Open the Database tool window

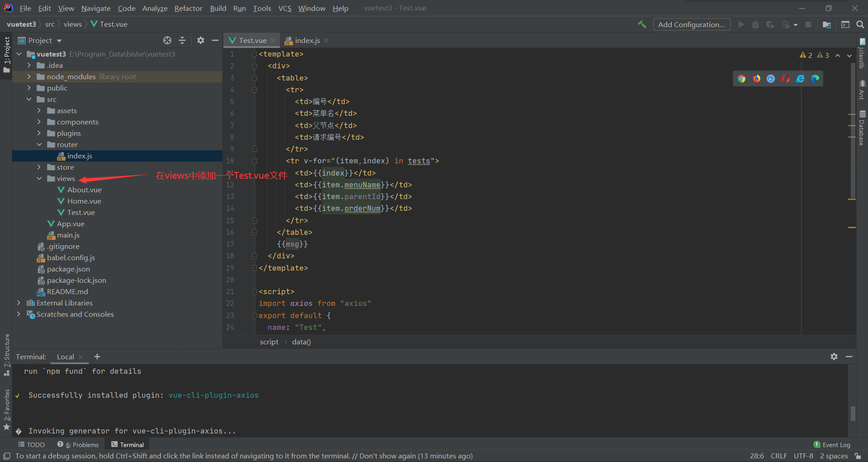point(862,128)
